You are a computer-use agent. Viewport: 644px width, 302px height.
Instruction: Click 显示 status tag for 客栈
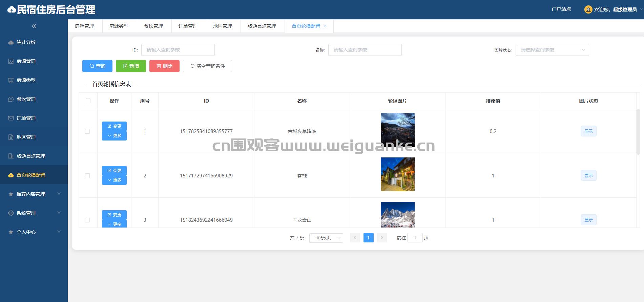tap(588, 176)
